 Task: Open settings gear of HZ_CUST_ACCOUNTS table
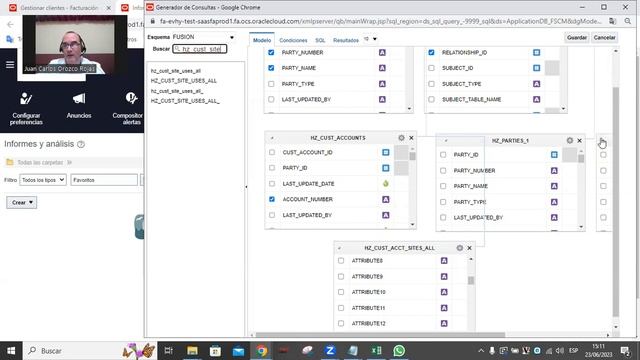401,138
